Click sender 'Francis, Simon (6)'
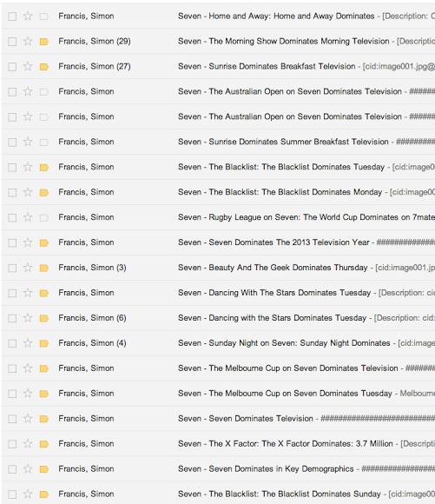Screen dimensions: 435x504 pyautogui.click(x=92, y=318)
